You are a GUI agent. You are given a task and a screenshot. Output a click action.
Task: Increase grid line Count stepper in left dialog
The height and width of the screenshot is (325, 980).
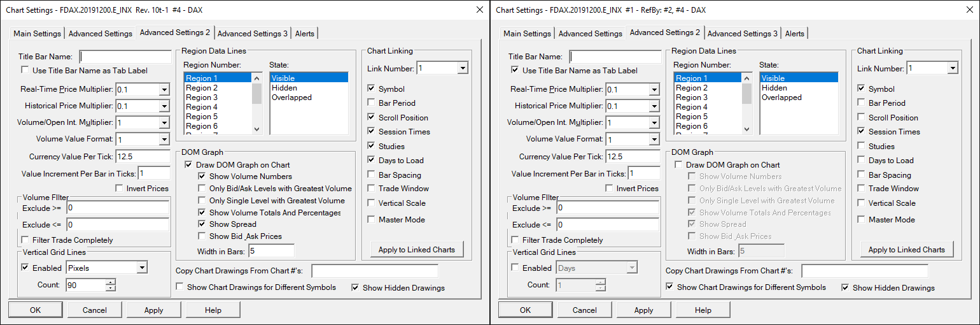(x=111, y=282)
